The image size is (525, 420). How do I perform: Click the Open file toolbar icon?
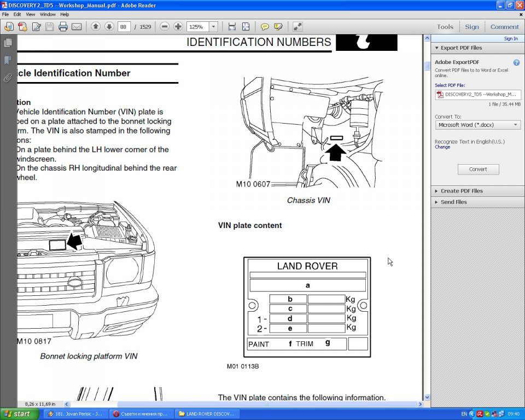tap(9, 26)
